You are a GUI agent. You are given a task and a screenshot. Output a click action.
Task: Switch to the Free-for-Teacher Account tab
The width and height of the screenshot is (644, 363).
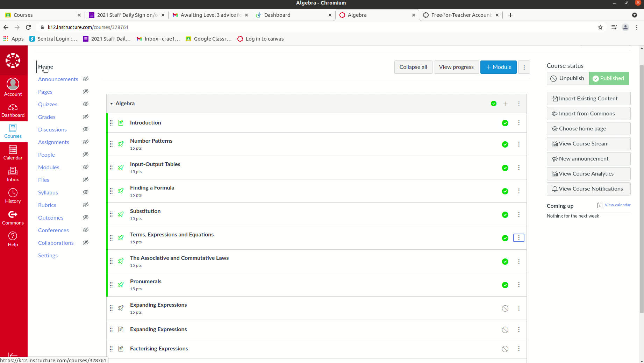460,15
